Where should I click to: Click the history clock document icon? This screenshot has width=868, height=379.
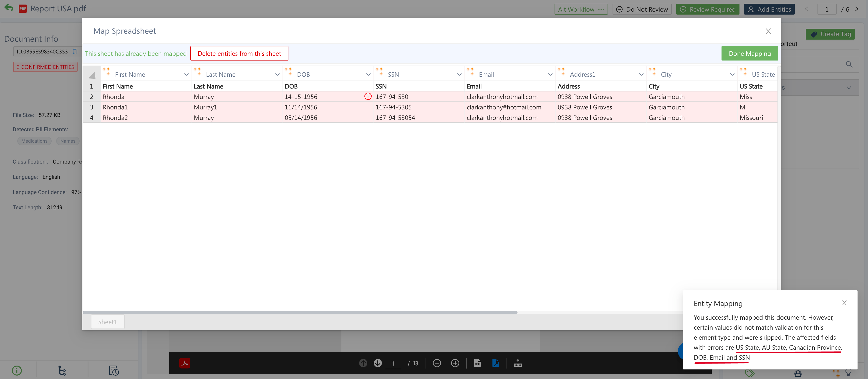[x=114, y=371]
